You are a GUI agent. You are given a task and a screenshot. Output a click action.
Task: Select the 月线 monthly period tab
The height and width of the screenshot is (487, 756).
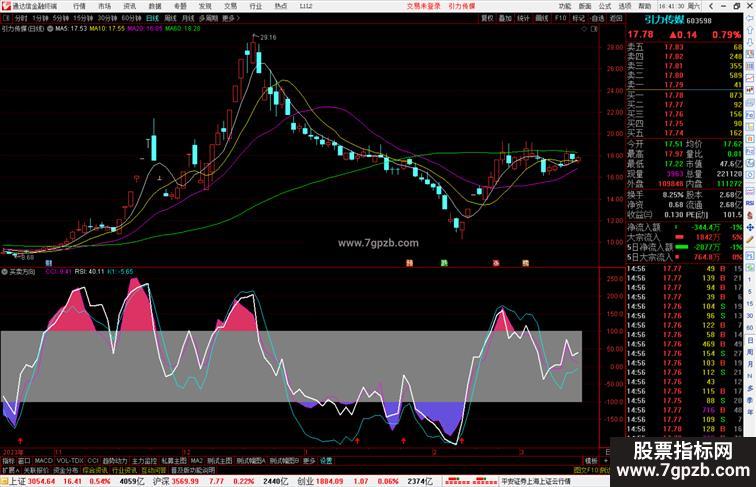coord(188,18)
